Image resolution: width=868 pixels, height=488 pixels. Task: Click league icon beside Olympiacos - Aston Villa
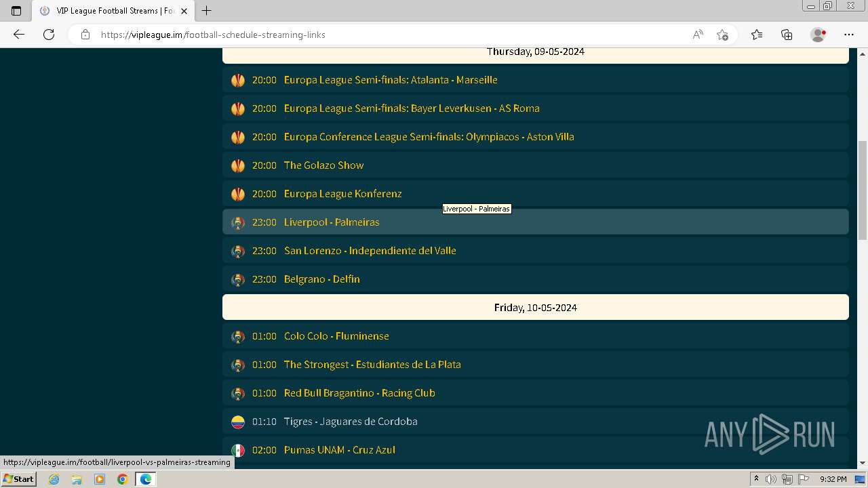click(x=238, y=137)
